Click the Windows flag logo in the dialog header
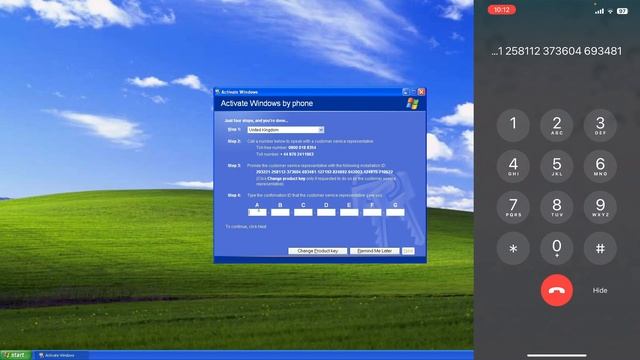Image resolution: width=640 pixels, height=360 pixels. pyautogui.click(x=413, y=104)
